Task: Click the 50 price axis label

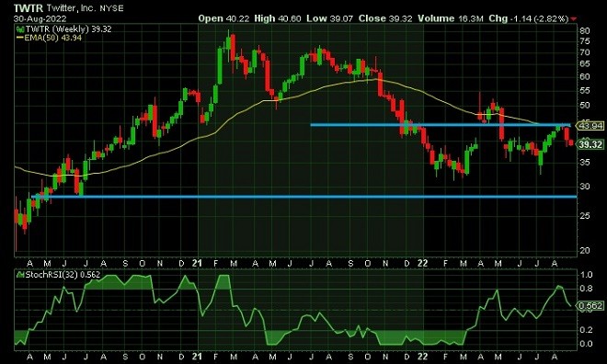Action: [585, 105]
